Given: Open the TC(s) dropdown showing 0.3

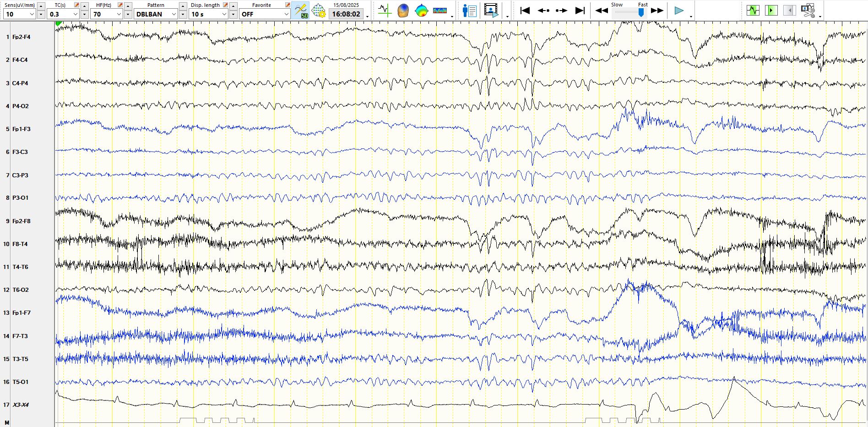Looking at the screenshot, I should 64,14.
